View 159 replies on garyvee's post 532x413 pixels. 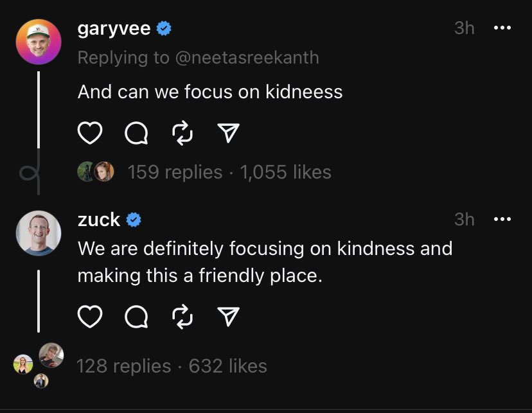175,172
